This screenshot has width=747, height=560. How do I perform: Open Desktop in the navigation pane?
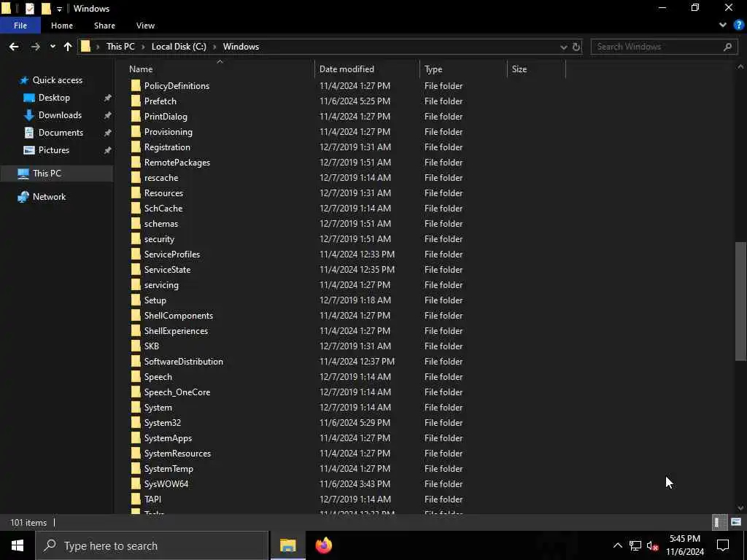(x=54, y=98)
